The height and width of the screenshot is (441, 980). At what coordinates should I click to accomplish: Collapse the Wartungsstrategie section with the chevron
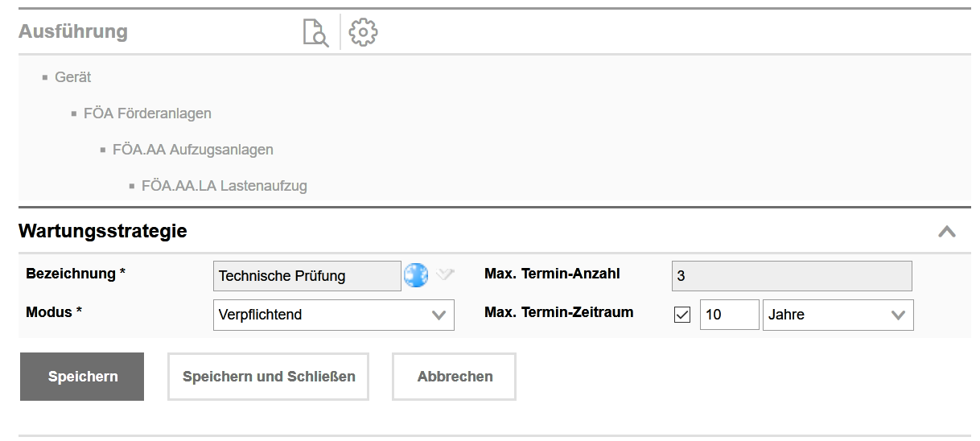click(947, 232)
